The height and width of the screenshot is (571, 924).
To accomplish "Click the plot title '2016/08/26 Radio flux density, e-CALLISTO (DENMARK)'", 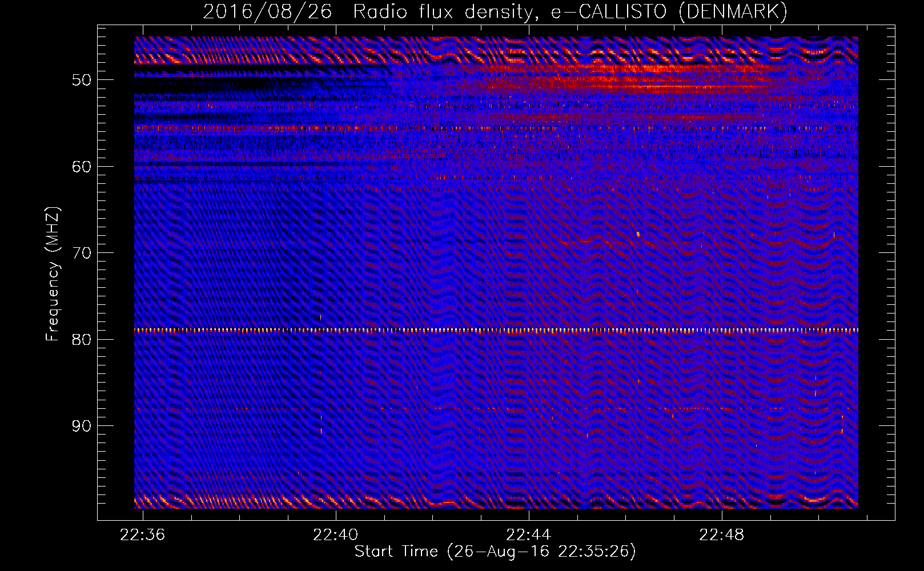I will (x=495, y=11).
